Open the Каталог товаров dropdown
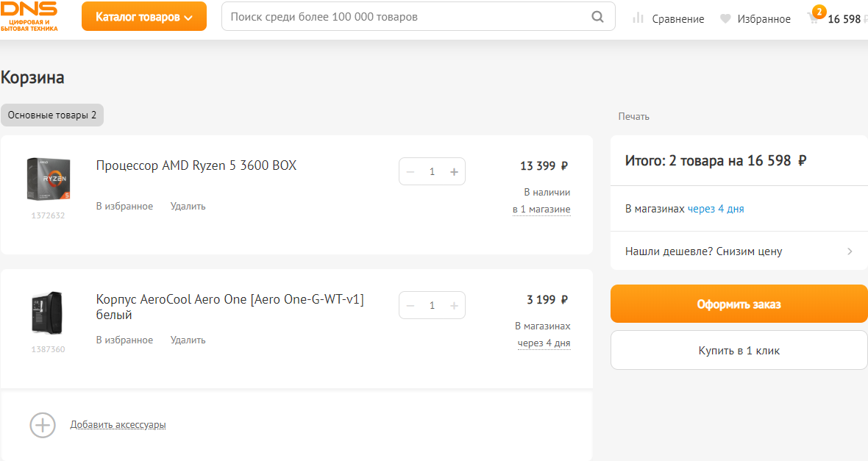This screenshot has height=461, width=868. point(144,17)
